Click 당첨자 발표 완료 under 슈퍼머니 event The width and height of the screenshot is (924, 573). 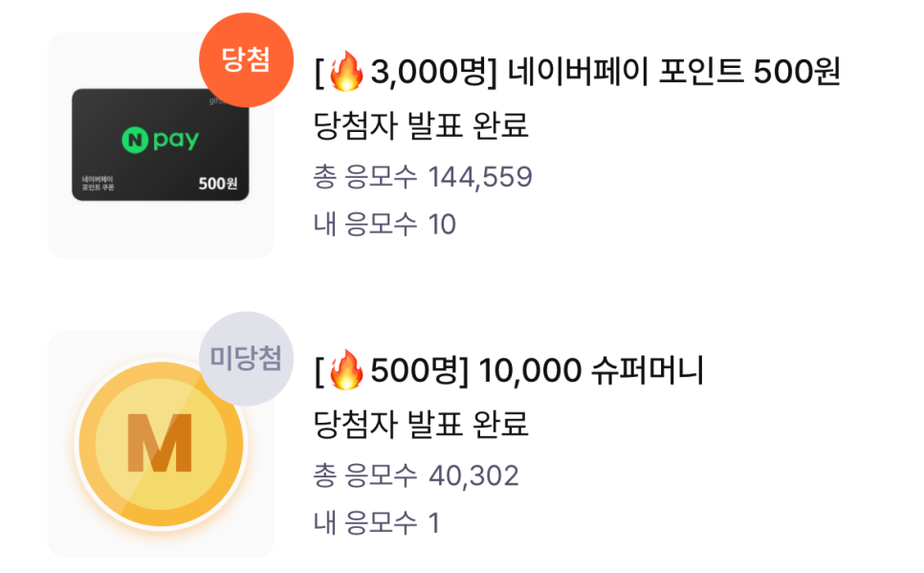click(421, 424)
